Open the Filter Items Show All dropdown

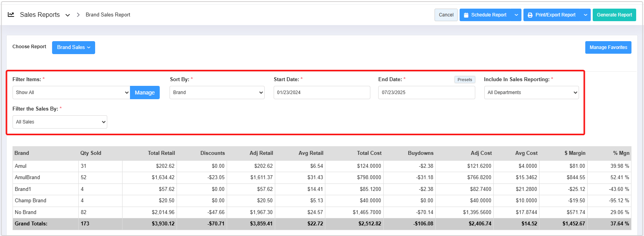[x=71, y=93]
